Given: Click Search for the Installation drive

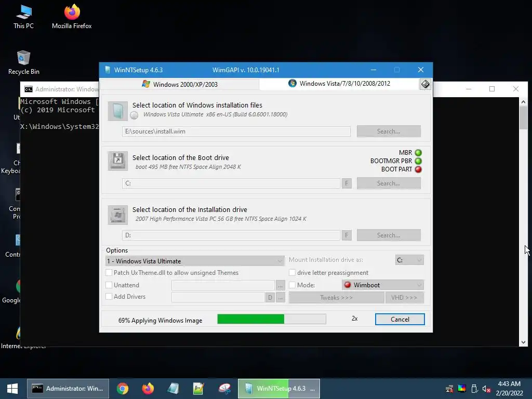Looking at the screenshot, I should click(389, 235).
